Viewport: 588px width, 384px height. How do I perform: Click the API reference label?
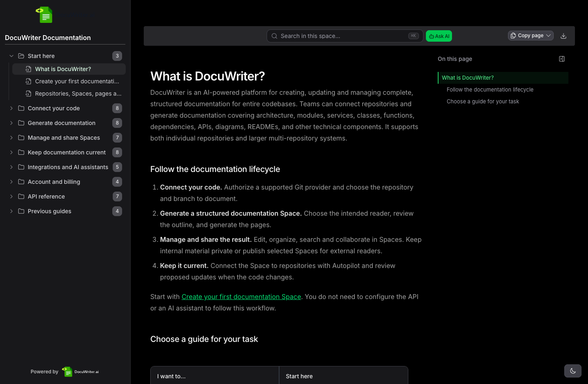(x=46, y=196)
